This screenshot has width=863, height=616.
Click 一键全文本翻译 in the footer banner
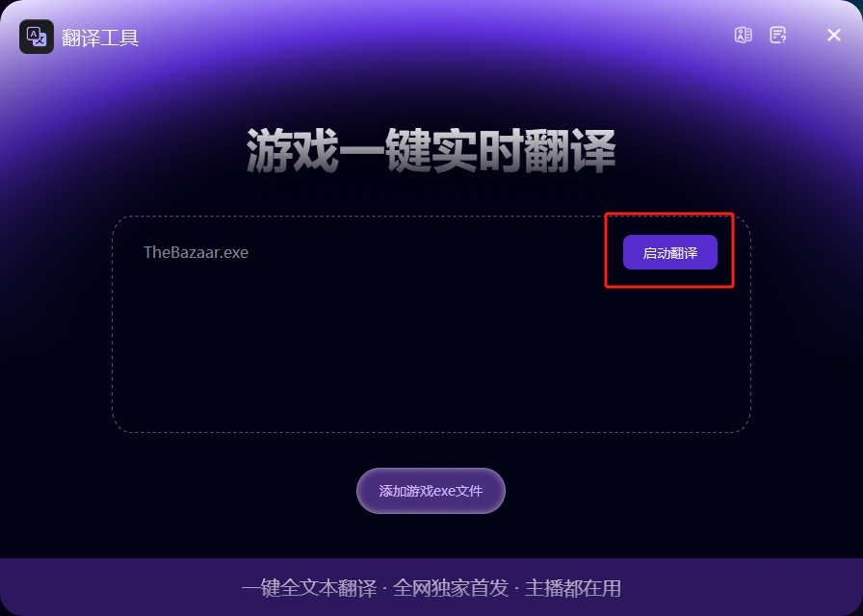(x=309, y=588)
